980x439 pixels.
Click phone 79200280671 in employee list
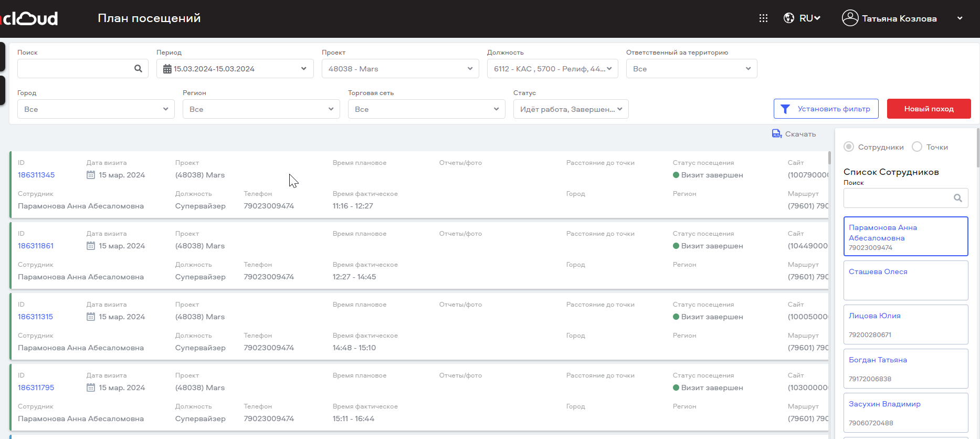[x=870, y=335]
